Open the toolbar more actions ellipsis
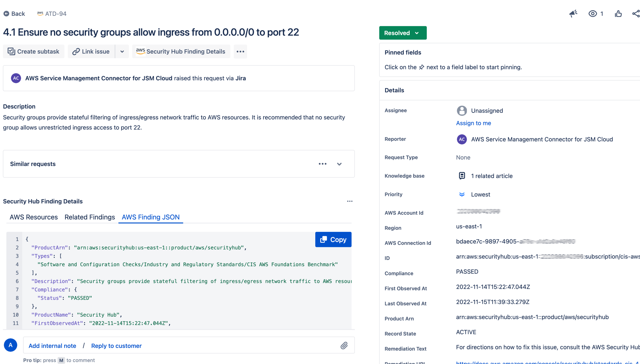This screenshot has width=640, height=364. 240,52
